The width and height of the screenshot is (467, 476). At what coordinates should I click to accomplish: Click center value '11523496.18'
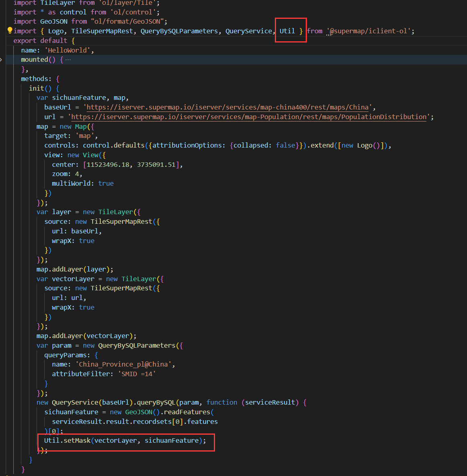coord(108,164)
